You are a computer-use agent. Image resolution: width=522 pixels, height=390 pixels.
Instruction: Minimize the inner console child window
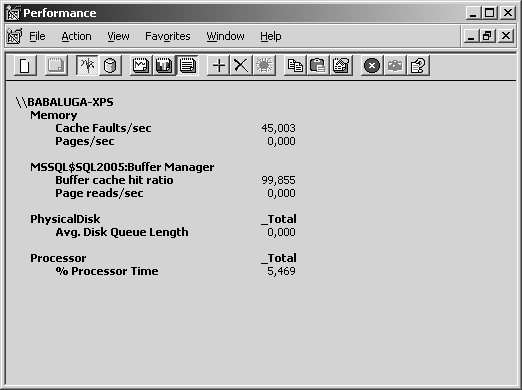click(471, 36)
